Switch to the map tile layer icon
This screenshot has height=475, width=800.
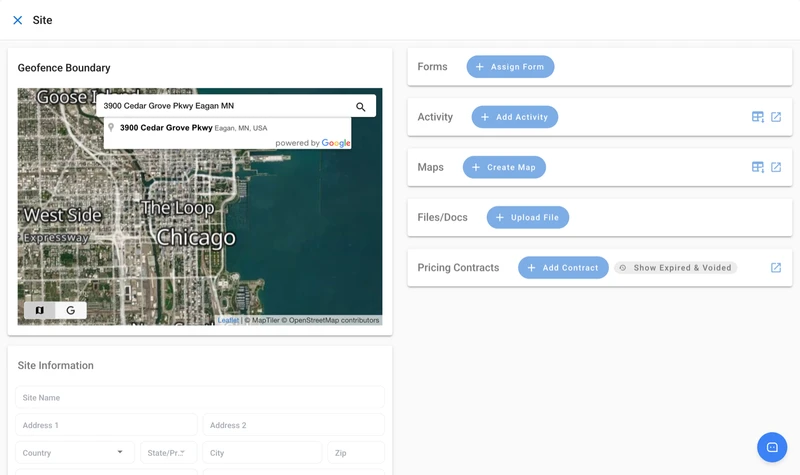40,310
